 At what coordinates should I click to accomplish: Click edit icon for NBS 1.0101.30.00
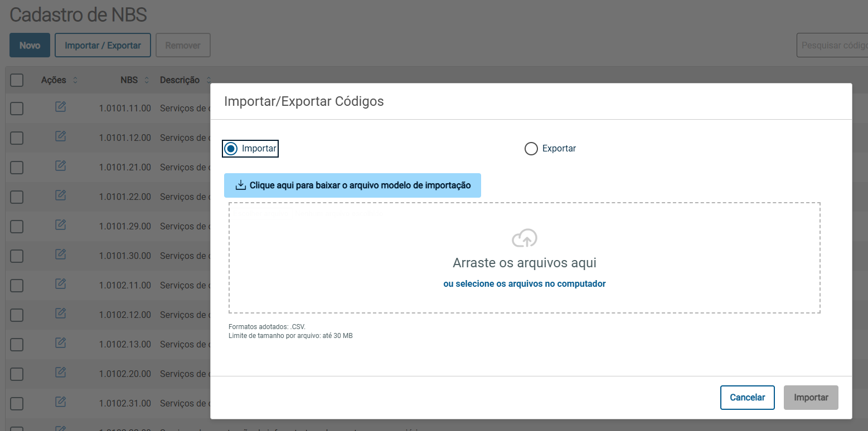(60, 254)
